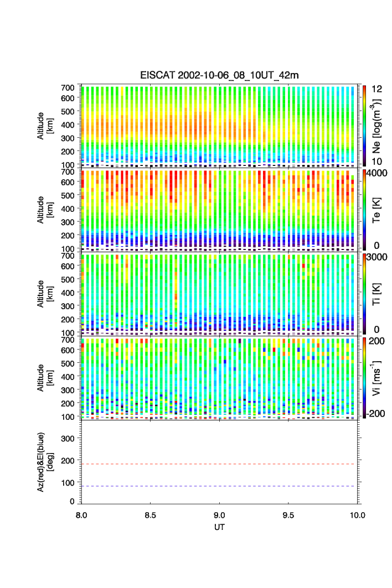
Task: Click the Ne electron density color bar
Action: (364, 125)
